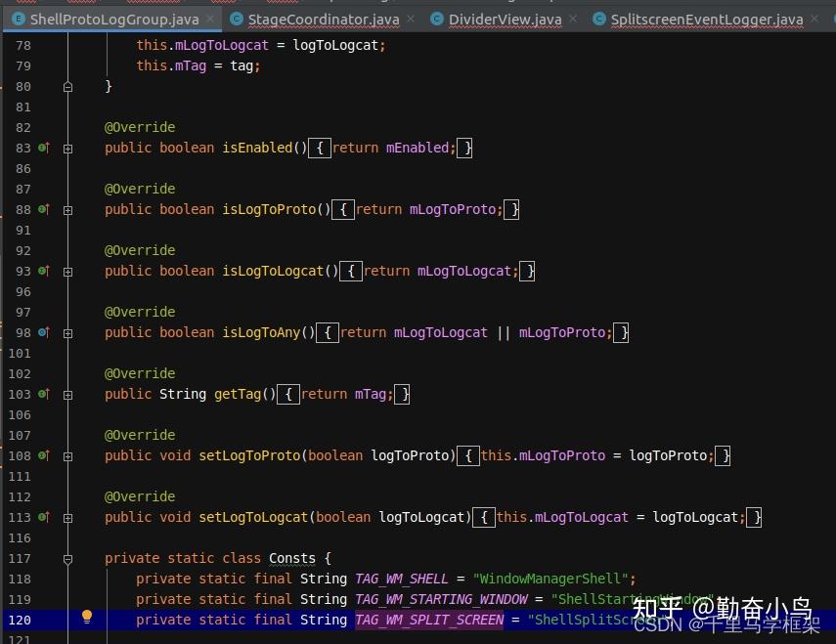Image resolution: width=836 pixels, height=644 pixels.
Task: Click the class file icon on SplitscreenEventLogger tab
Action: 599,20
